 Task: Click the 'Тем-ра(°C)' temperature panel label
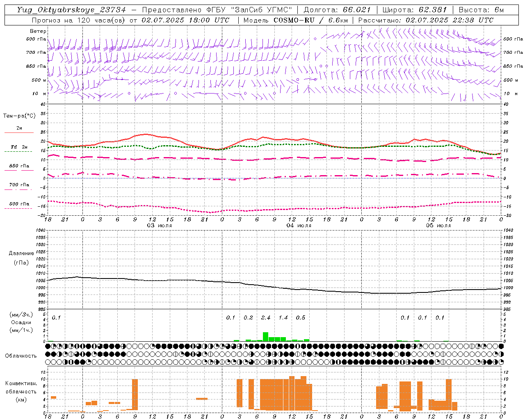[x=19, y=116]
